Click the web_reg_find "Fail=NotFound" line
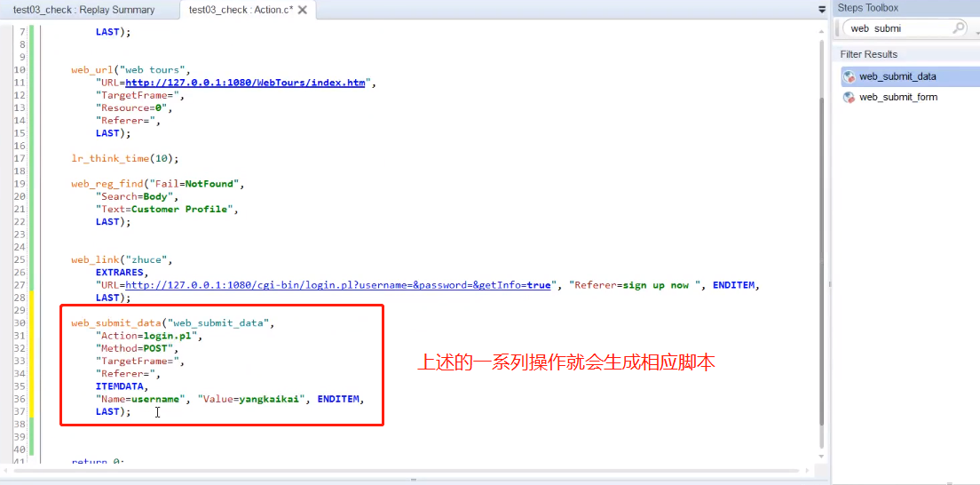 (158, 184)
